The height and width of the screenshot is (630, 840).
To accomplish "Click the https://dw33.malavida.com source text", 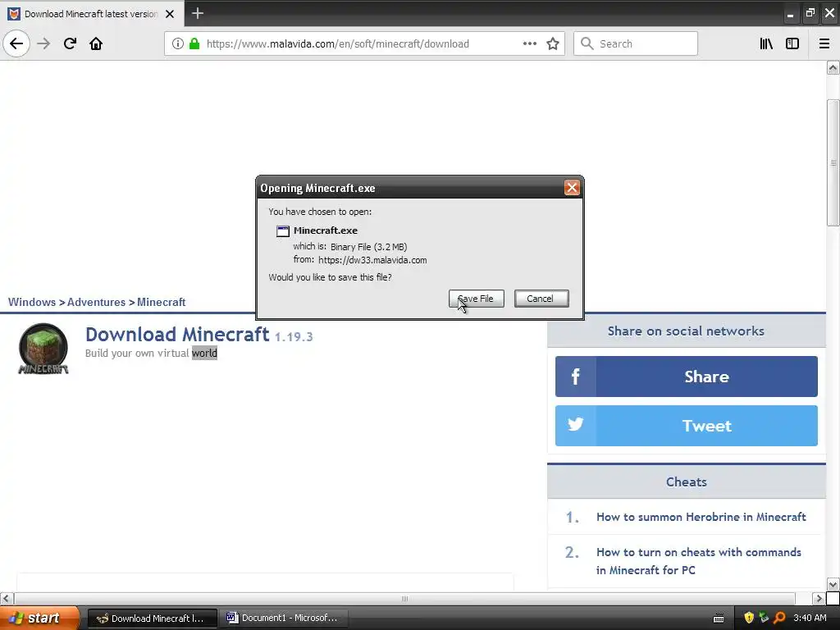I will pyautogui.click(x=372, y=260).
